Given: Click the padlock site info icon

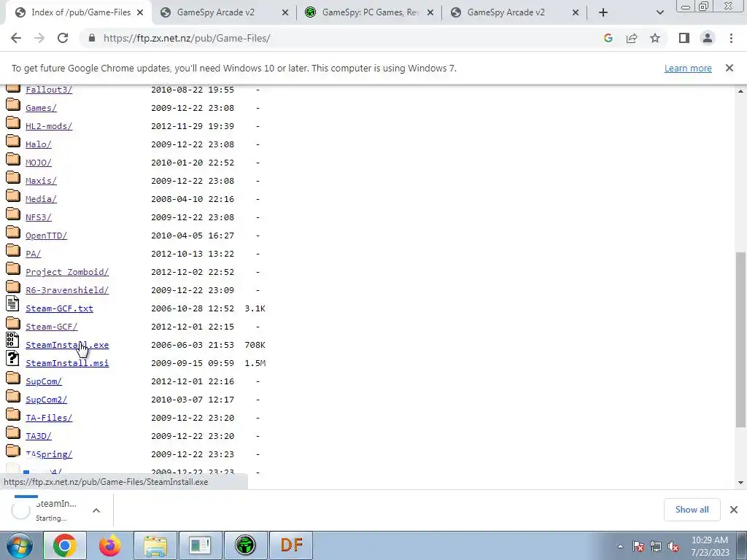Looking at the screenshot, I should point(92,38).
